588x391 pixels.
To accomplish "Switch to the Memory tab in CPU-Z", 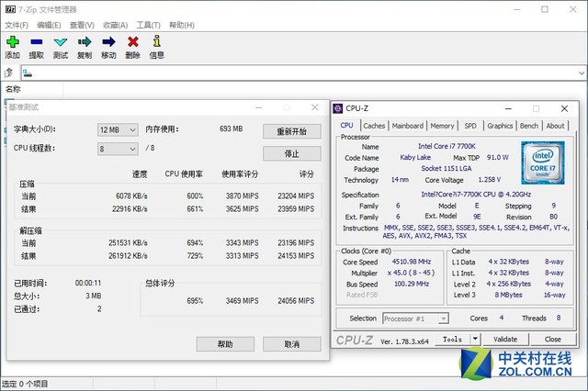I will click(442, 126).
